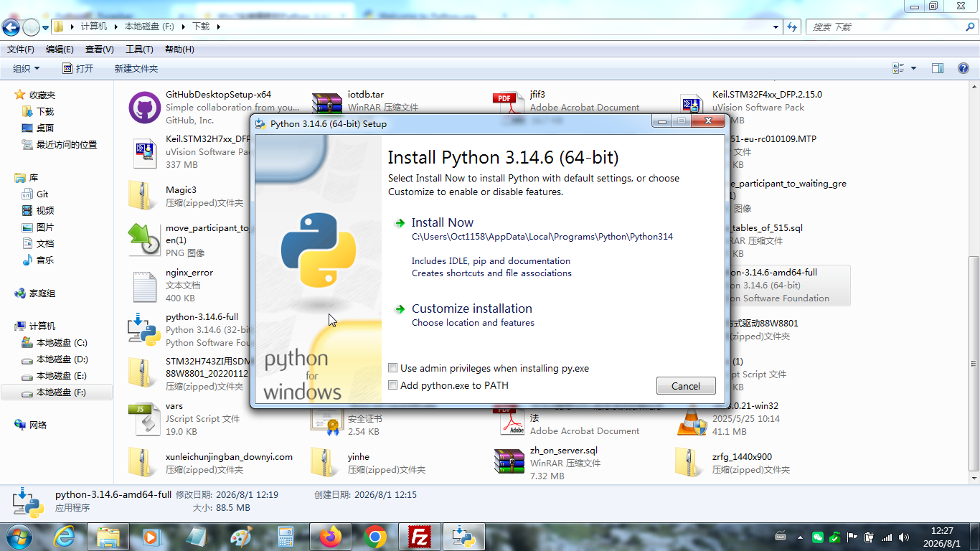
Task: Open the 文件(F) menu in Explorer
Action: point(21,50)
